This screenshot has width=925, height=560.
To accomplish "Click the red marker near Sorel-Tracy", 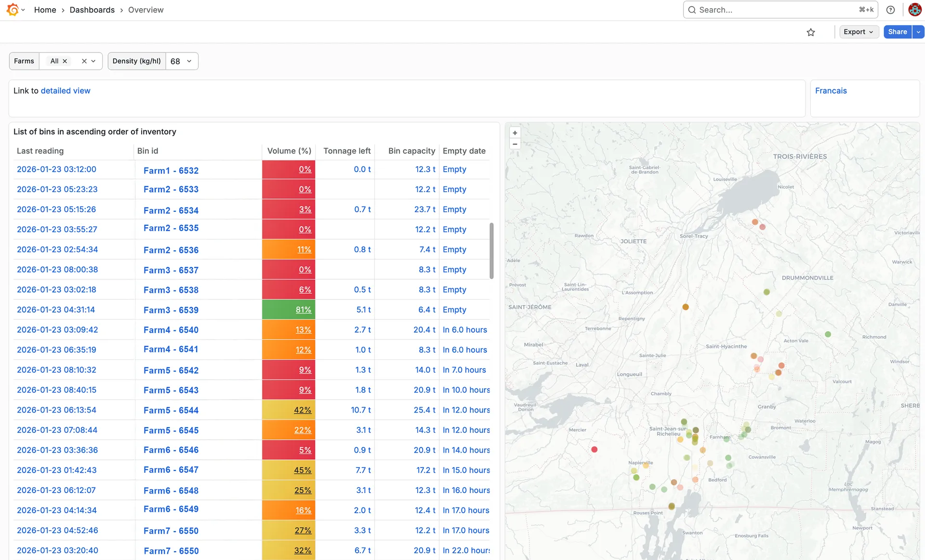I will [762, 227].
